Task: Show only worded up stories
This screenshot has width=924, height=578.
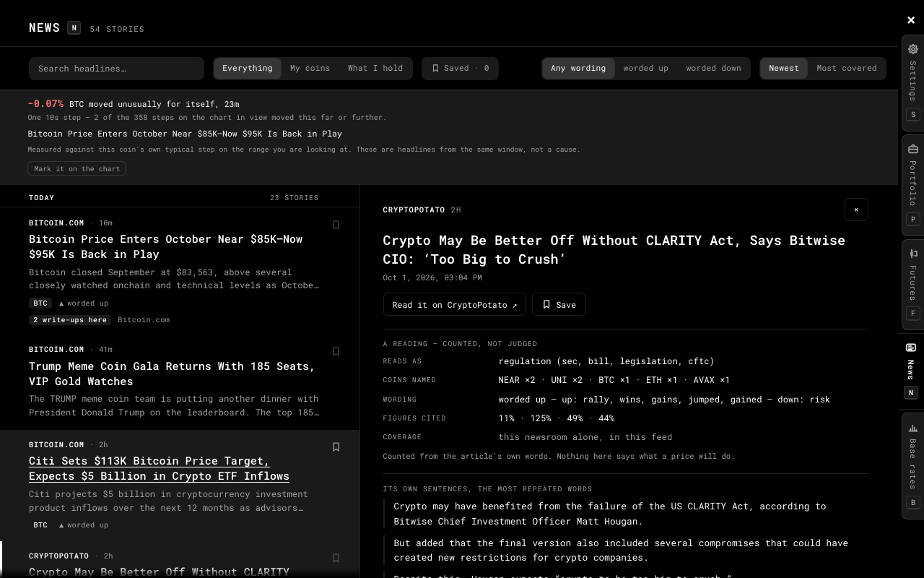Action: [646, 69]
